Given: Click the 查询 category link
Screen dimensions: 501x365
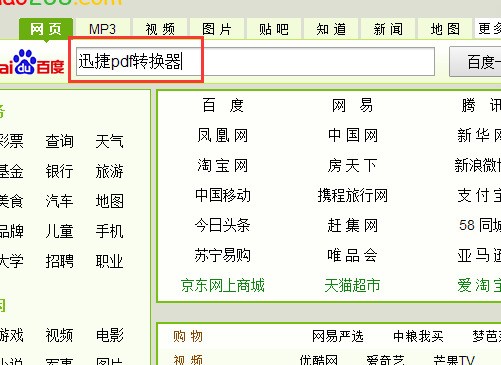Looking at the screenshot, I should [x=59, y=141].
